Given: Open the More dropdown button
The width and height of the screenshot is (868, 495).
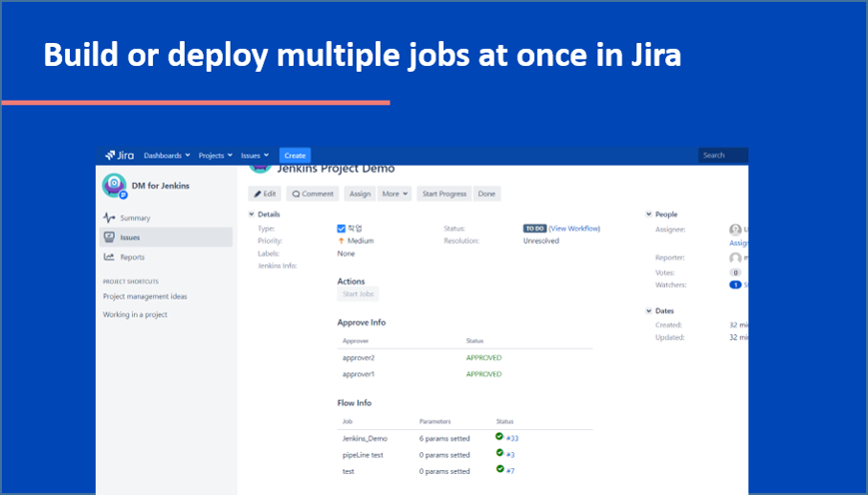Looking at the screenshot, I should pyautogui.click(x=395, y=194).
